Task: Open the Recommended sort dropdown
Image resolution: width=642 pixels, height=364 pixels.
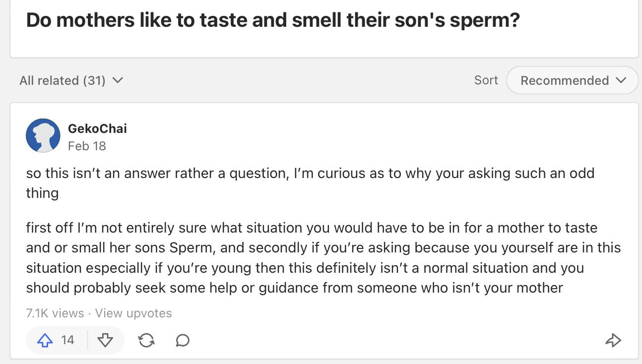Action: 572,80
